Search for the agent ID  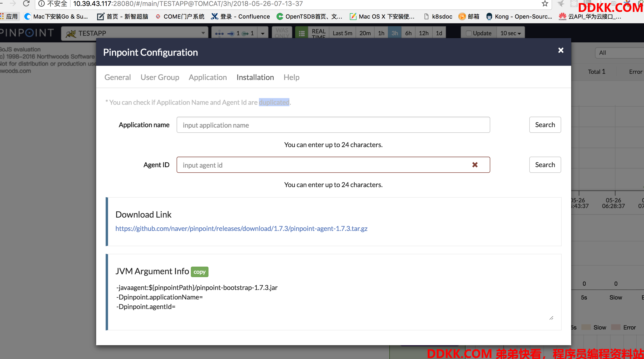click(545, 165)
